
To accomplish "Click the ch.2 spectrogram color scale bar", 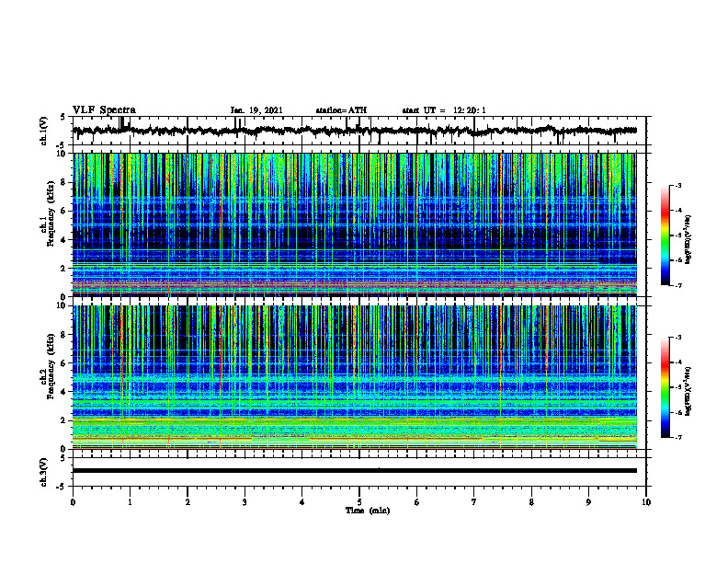I will coord(665,387).
